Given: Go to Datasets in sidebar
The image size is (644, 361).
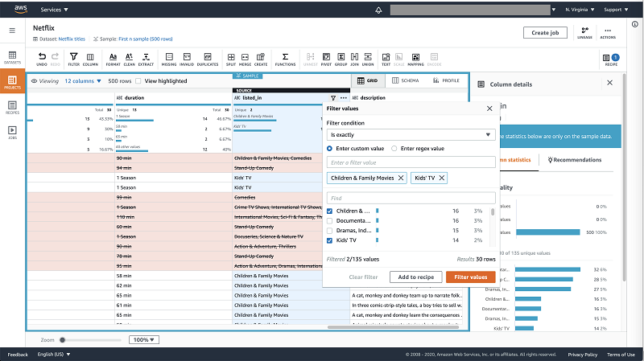Looking at the screenshot, I should 12,57.
